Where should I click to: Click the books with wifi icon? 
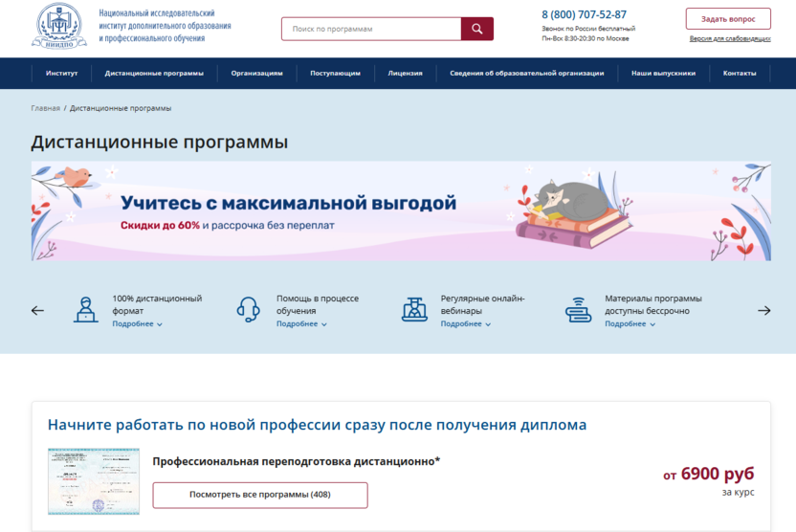[x=578, y=310]
